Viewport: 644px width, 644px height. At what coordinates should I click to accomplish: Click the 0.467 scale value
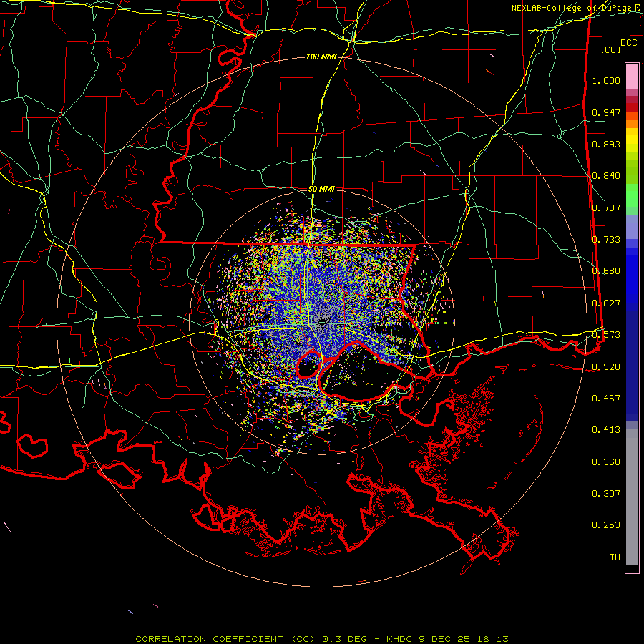click(x=606, y=399)
